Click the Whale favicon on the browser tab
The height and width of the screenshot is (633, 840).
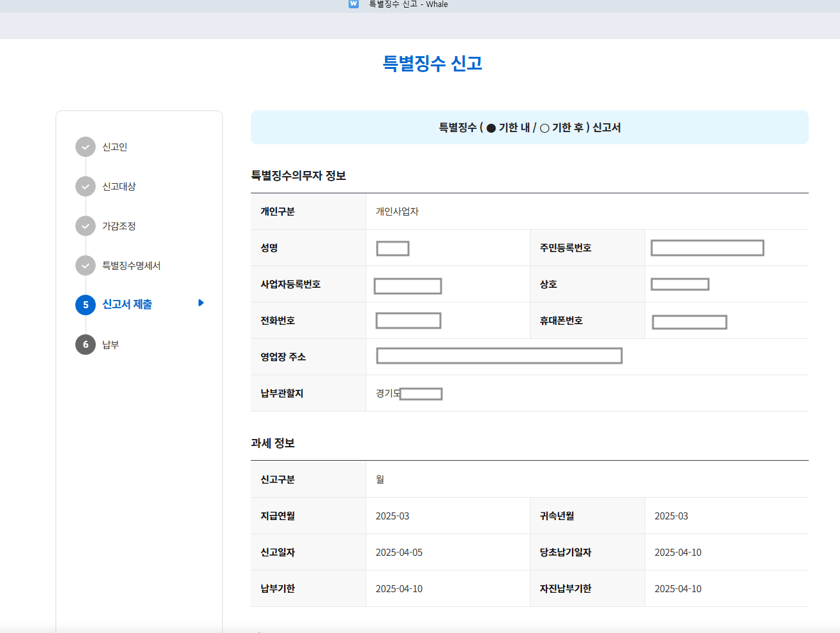coord(354,4)
